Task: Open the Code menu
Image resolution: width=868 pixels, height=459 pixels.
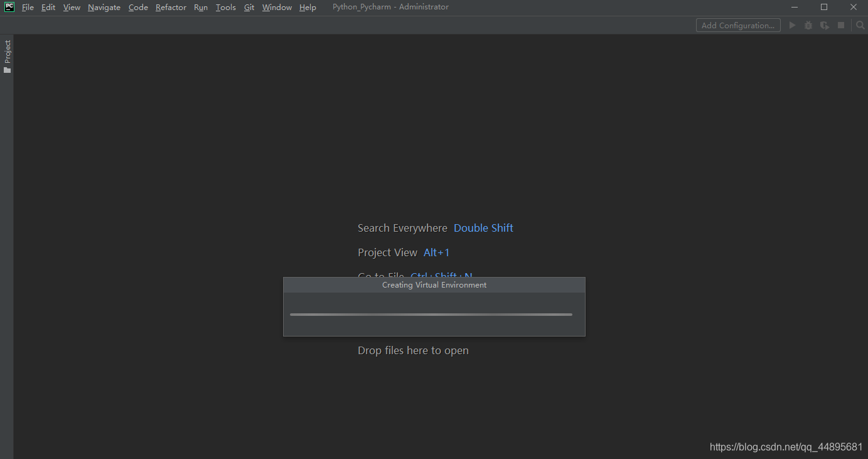Action: [x=138, y=8]
